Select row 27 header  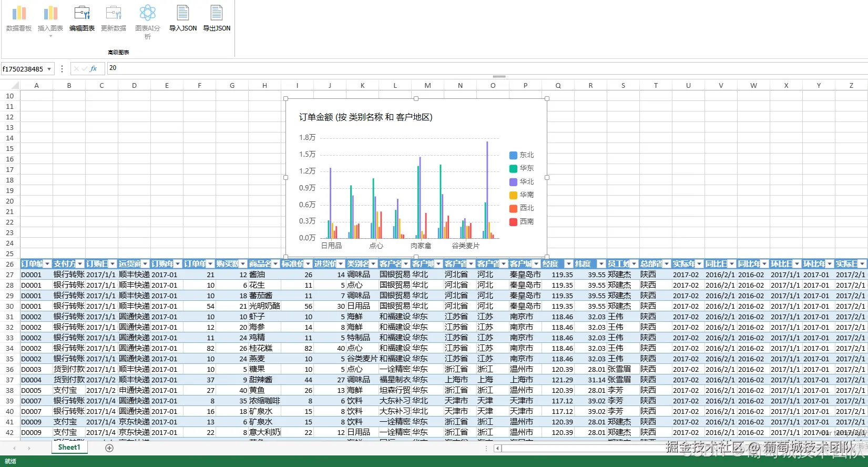(x=10, y=275)
